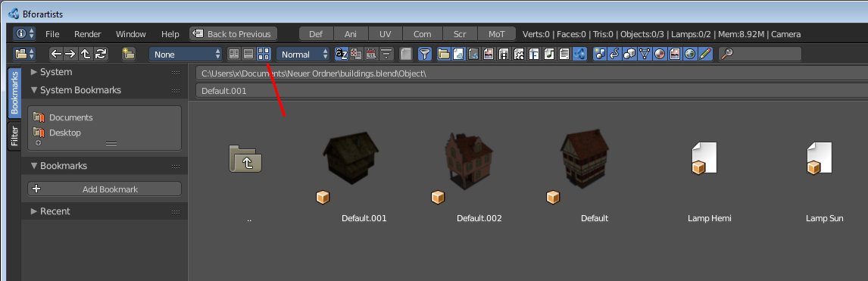Switch to MoT screen layout
Image resolution: width=868 pixels, height=281 pixels.
pyautogui.click(x=497, y=34)
